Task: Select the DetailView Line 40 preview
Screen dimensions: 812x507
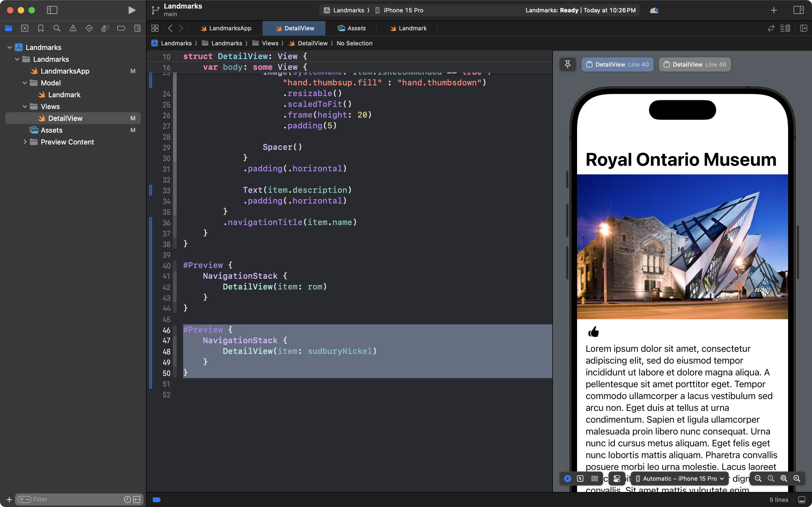Action: [x=617, y=64]
